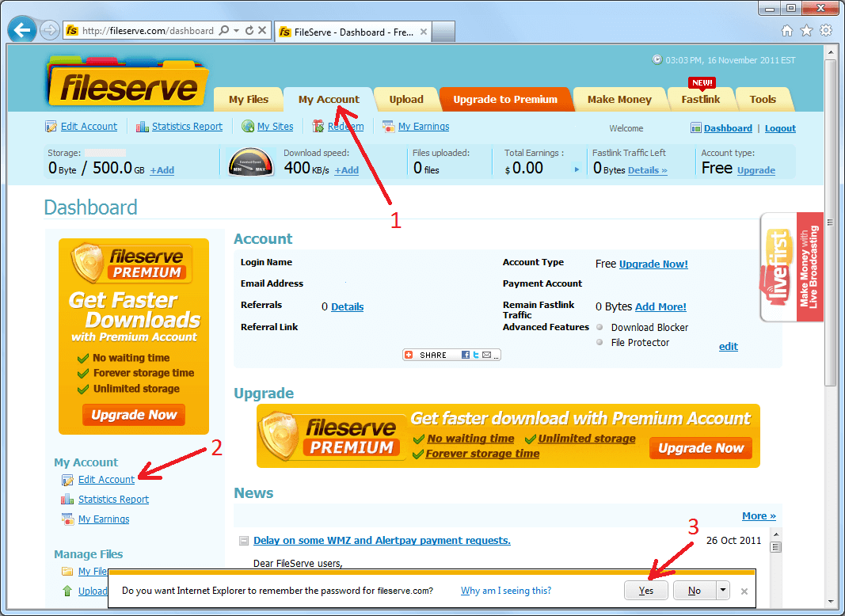845x616 pixels.
Task: Expand the Total Earnings blue arrow
Action: 577,169
